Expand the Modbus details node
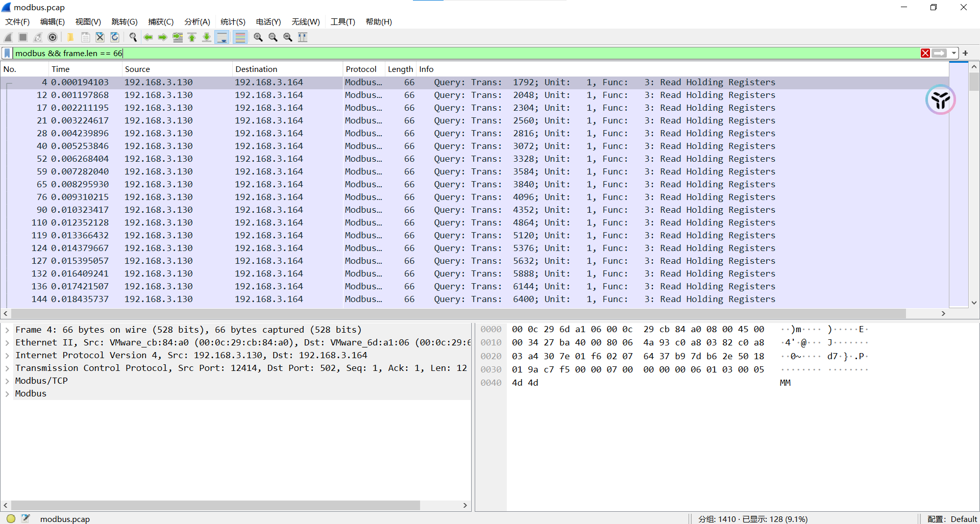Image resolution: width=980 pixels, height=524 pixels. pyautogui.click(x=7, y=394)
